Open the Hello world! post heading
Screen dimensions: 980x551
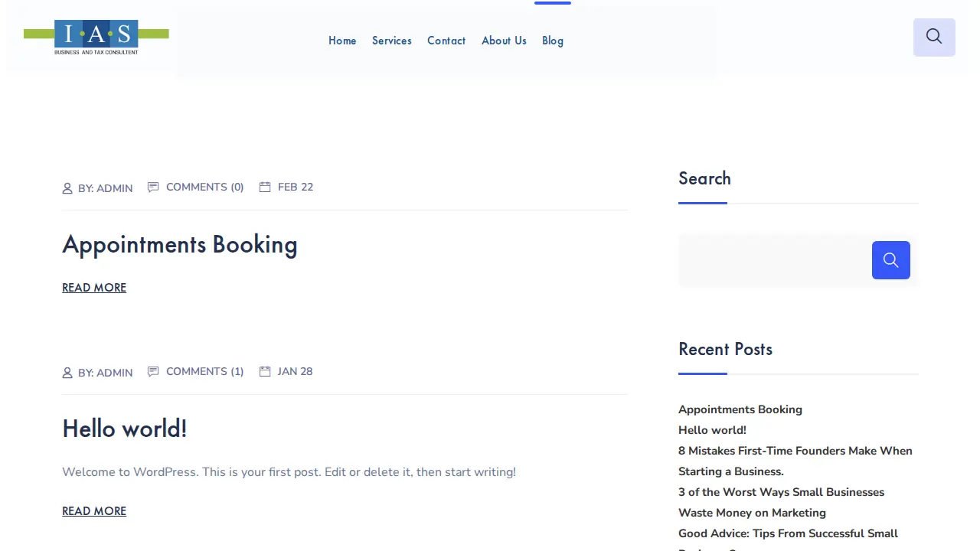[125, 429]
